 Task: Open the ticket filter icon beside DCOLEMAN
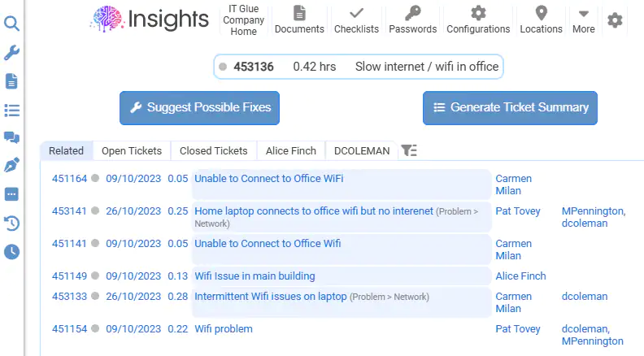[x=409, y=150]
